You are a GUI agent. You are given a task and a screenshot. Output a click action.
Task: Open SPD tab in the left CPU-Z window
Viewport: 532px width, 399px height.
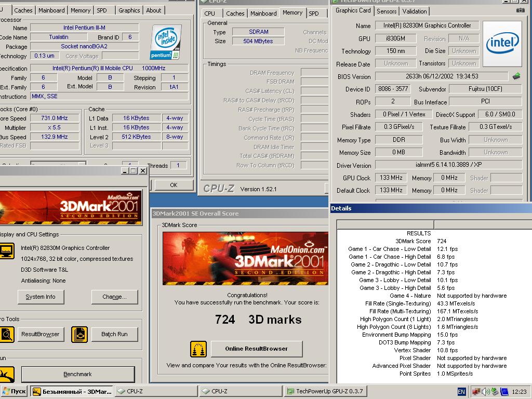coord(102,10)
